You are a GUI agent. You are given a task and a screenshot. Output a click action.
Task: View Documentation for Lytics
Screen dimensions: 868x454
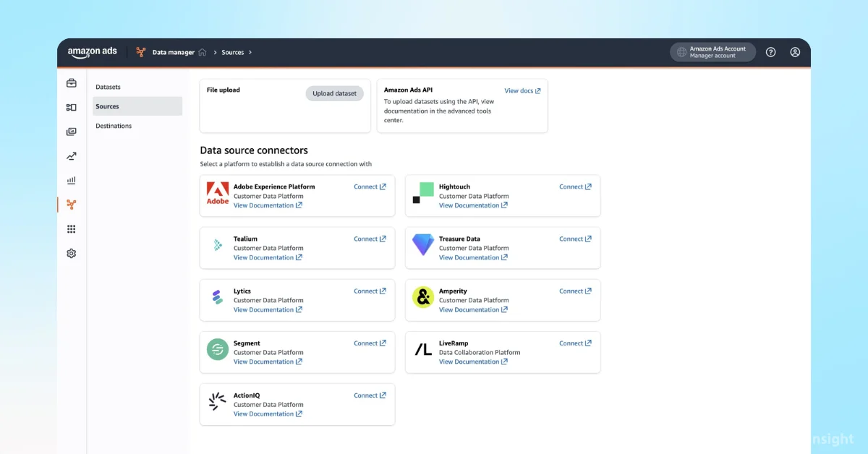point(268,309)
